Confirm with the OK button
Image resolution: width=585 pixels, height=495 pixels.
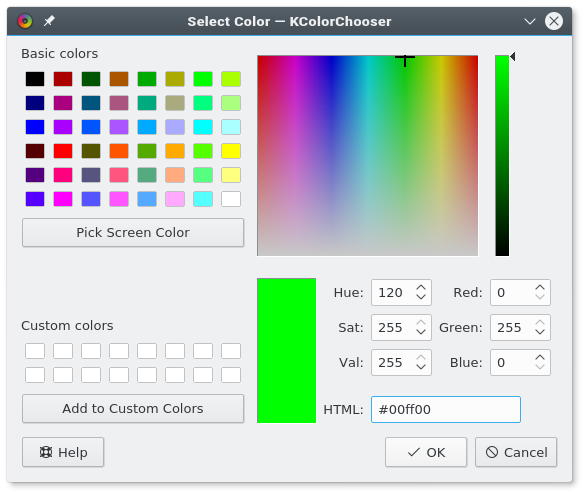[x=426, y=452]
